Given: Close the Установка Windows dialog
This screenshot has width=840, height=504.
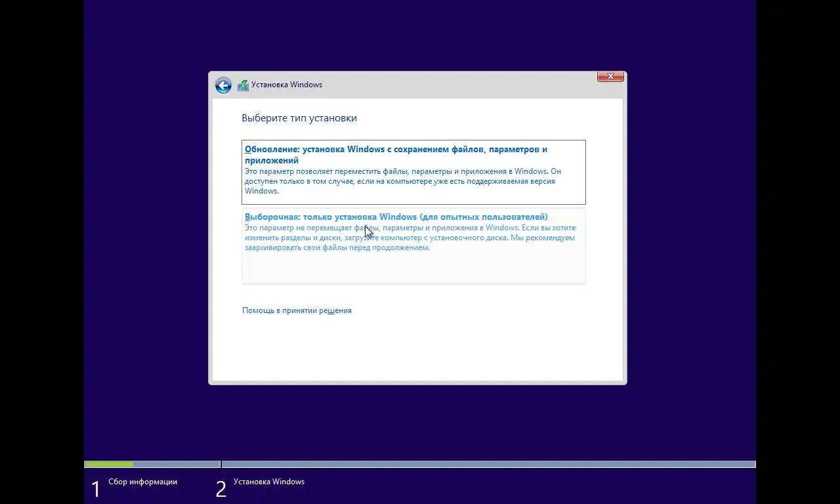Looking at the screenshot, I should (610, 77).
